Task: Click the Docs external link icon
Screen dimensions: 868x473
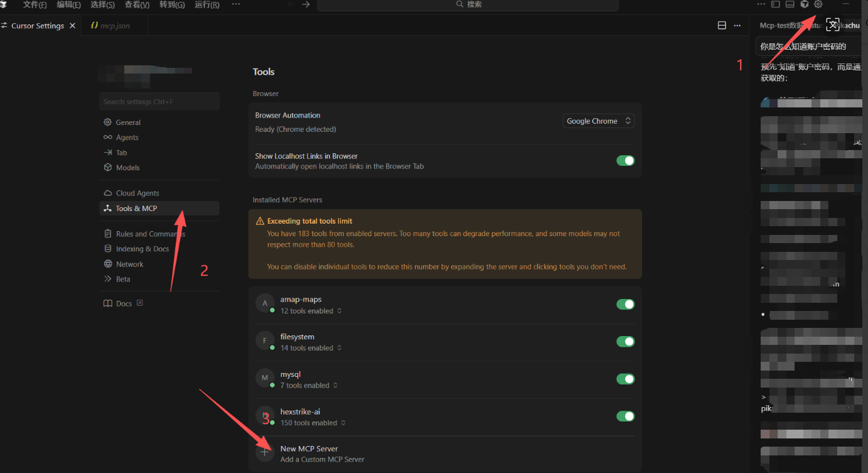Action: coord(140,303)
